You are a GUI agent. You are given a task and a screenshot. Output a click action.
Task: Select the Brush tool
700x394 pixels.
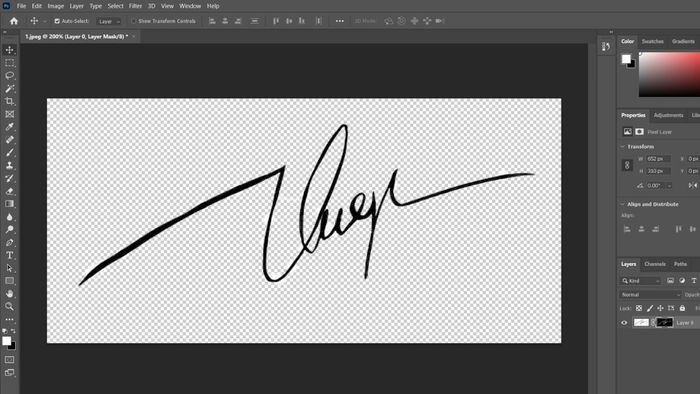click(x=9, y=153)
